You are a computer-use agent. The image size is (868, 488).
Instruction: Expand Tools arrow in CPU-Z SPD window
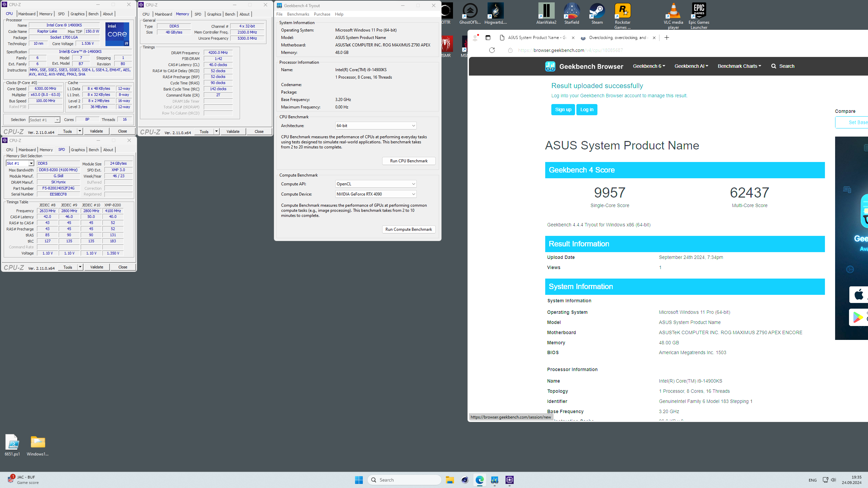click(x=80, y=267)
